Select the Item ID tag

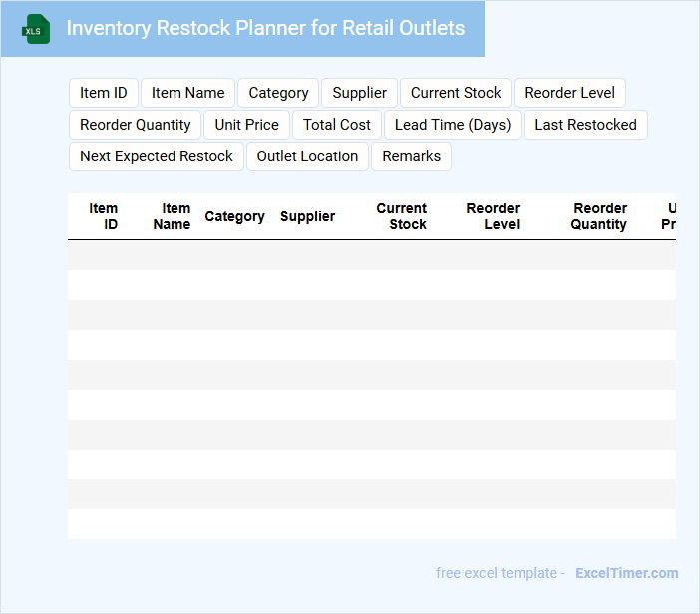(104, 93)
